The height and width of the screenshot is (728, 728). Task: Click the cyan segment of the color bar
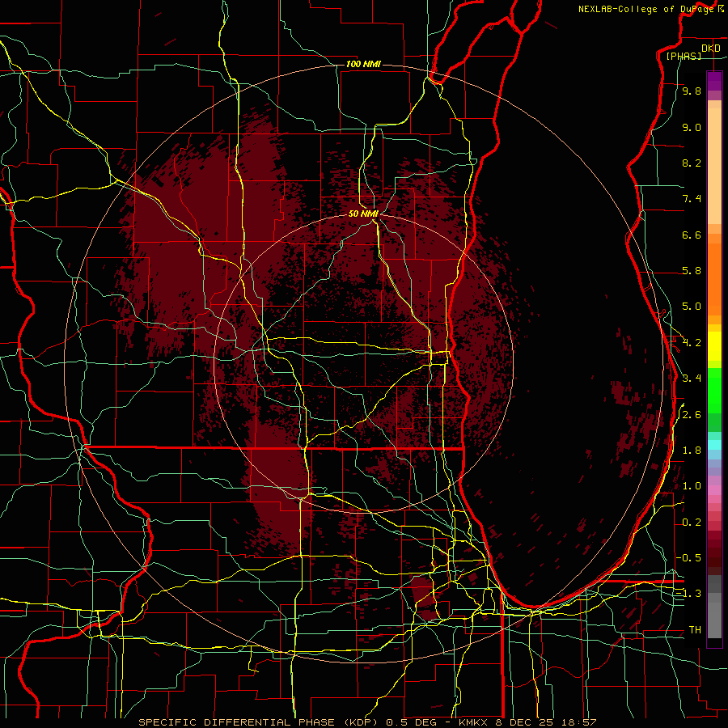click(714, 445)
